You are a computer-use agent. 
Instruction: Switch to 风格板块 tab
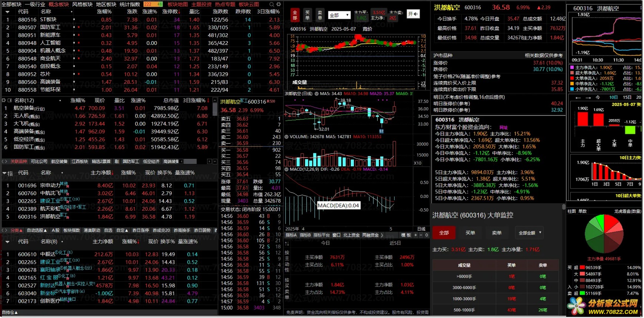coord(82,4)
